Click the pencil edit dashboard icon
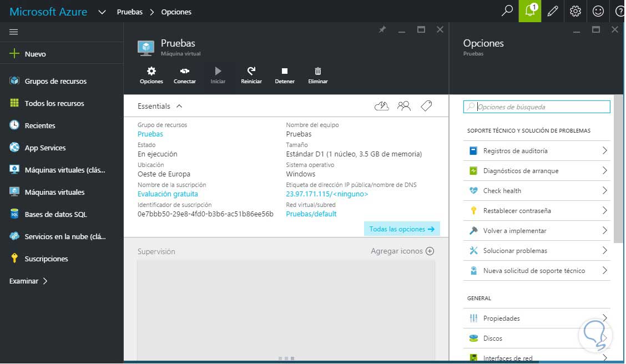The image size is (626, 364). click(553, 11)
